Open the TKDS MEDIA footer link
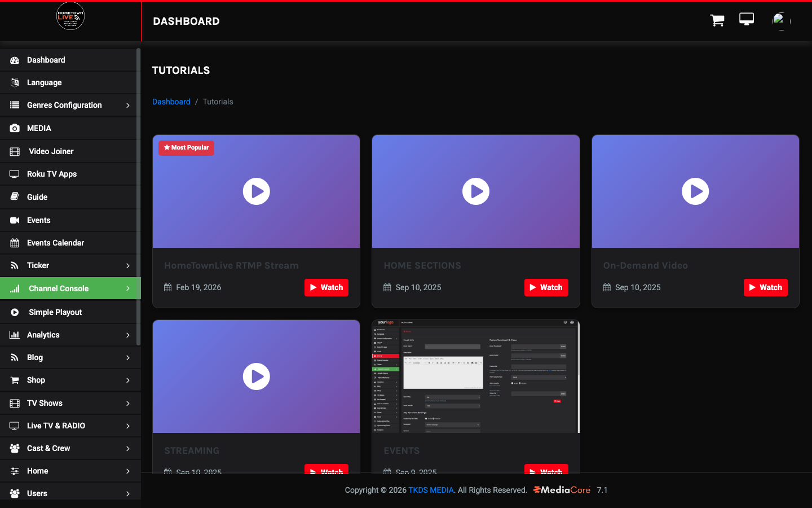 click(x=431, y=490)
